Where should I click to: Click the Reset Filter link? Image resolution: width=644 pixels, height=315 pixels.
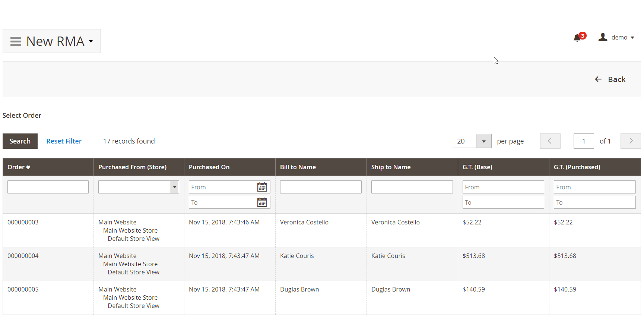click(x=64, y=141)
